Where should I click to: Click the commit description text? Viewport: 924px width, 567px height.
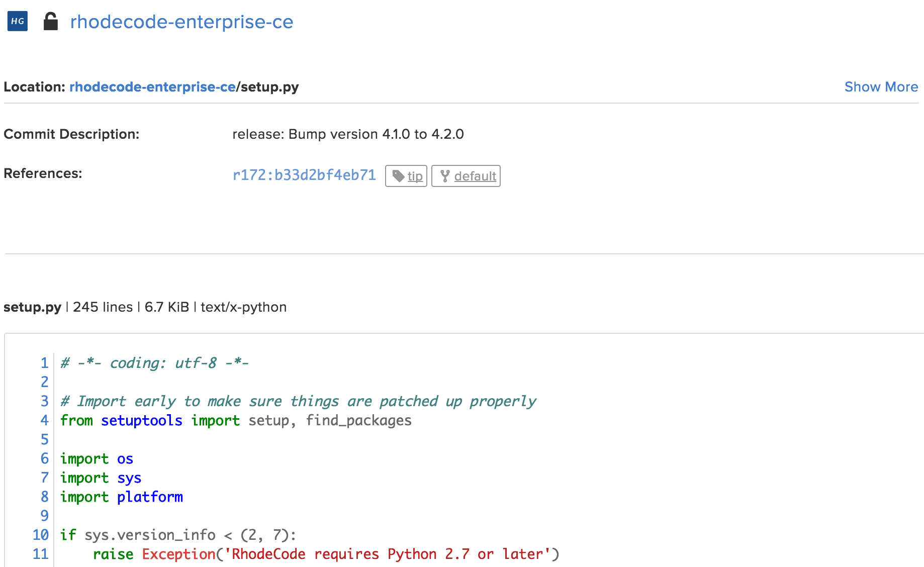tap(348, 134)
